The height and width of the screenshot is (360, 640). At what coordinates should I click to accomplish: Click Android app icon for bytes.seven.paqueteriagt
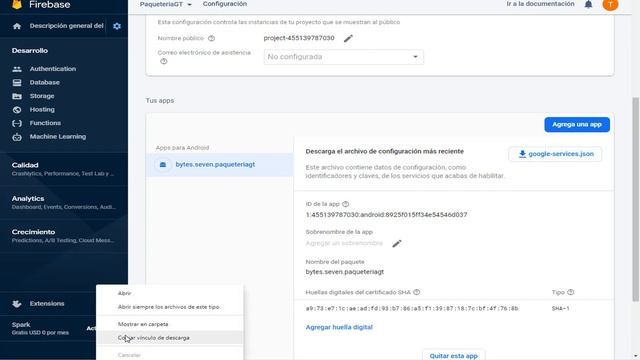click(163, 164)
